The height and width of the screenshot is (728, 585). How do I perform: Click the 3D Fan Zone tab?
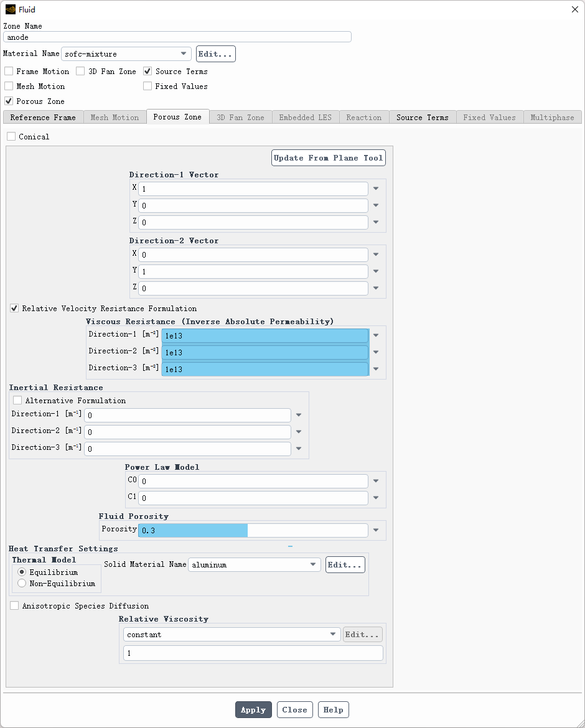pos(240,118)
